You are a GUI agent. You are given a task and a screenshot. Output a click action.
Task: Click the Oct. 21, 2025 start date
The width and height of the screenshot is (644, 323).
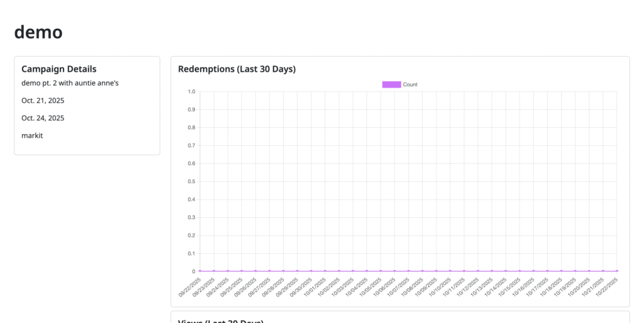43,100
